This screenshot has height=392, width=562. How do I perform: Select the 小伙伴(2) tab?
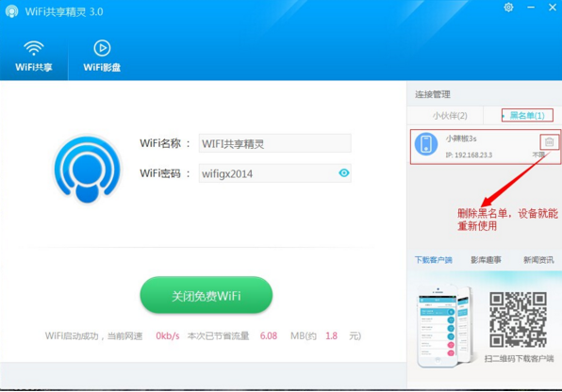450,115
